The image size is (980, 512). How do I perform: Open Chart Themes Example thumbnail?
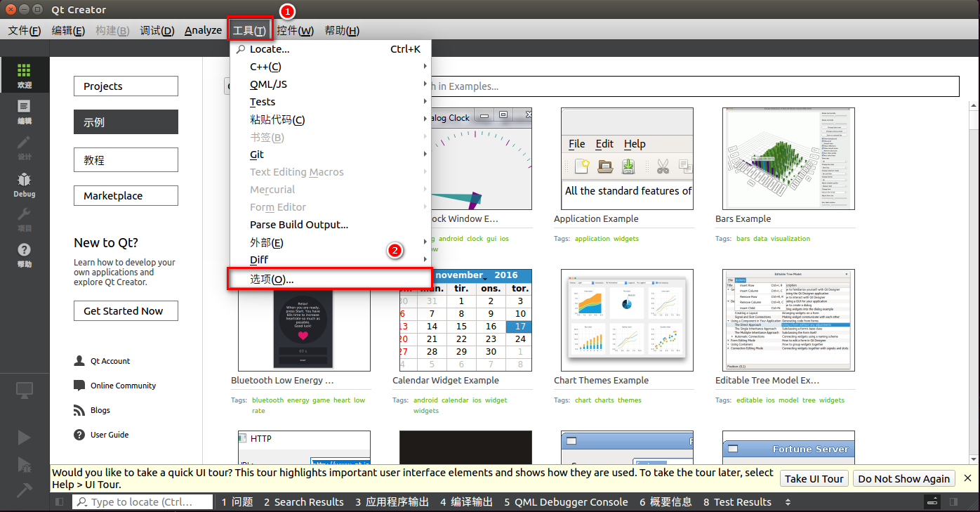(x=627, y=320)
